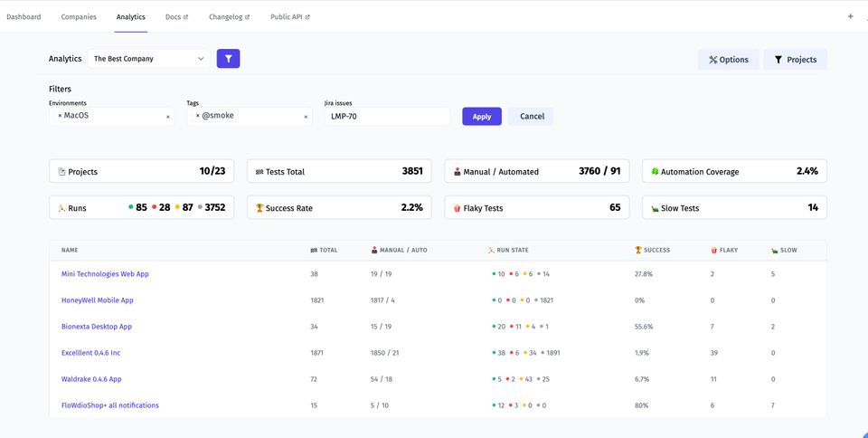Click the 1817 / 4 manual auto cell

(x=382, y=300)
